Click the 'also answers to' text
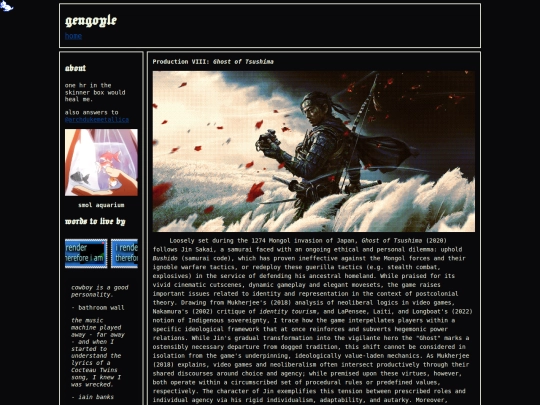The height and width of the screenshot is (405, 540). [x=92, y=112]
